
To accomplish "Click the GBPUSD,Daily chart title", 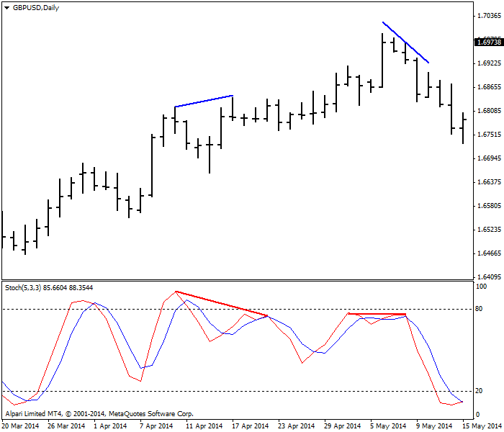I will pyautogui.click(x=36, y=7).
